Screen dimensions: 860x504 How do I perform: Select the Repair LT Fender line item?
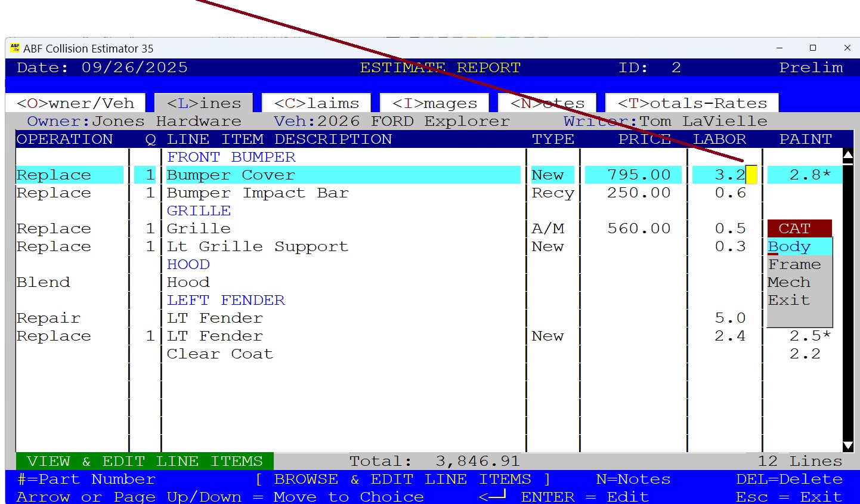pyautogui.click(x=179, y=317)
